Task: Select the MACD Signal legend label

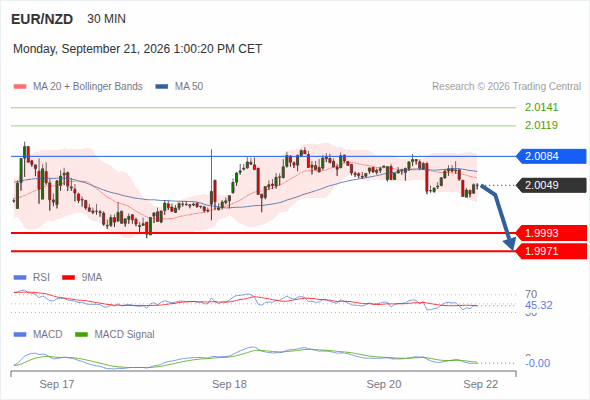Action: (125, 335)
